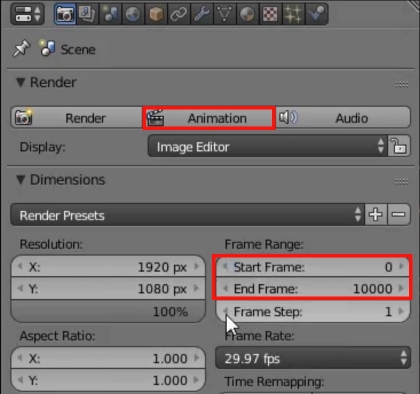Toggle the lock interface icon
This screenshot has width=420, height=394.
tap(399, 146)
